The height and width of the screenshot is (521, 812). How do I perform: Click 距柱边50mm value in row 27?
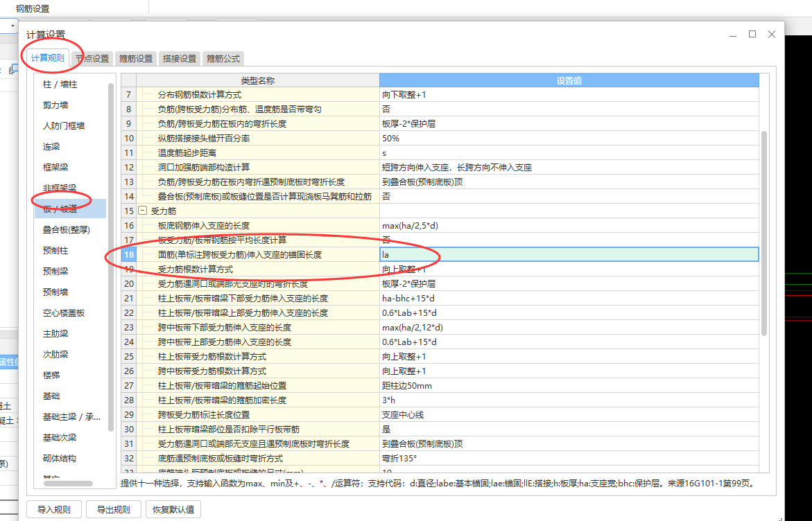click(569, 385)
